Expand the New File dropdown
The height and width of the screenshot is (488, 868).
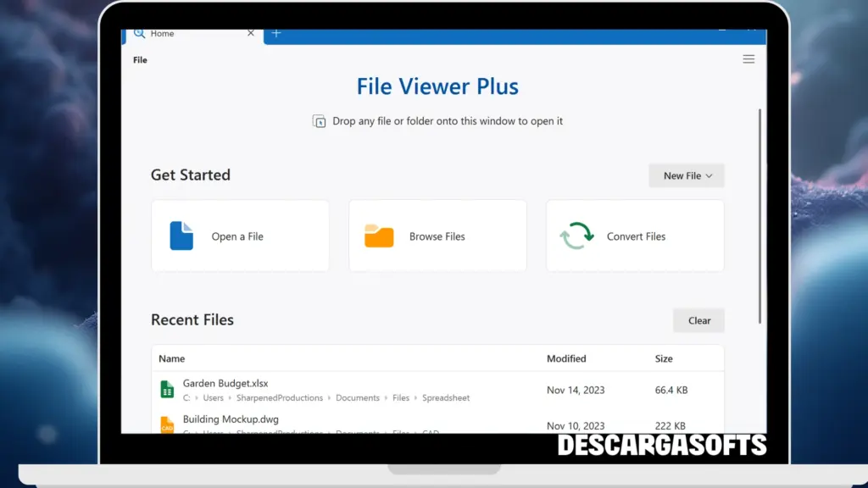686,175
